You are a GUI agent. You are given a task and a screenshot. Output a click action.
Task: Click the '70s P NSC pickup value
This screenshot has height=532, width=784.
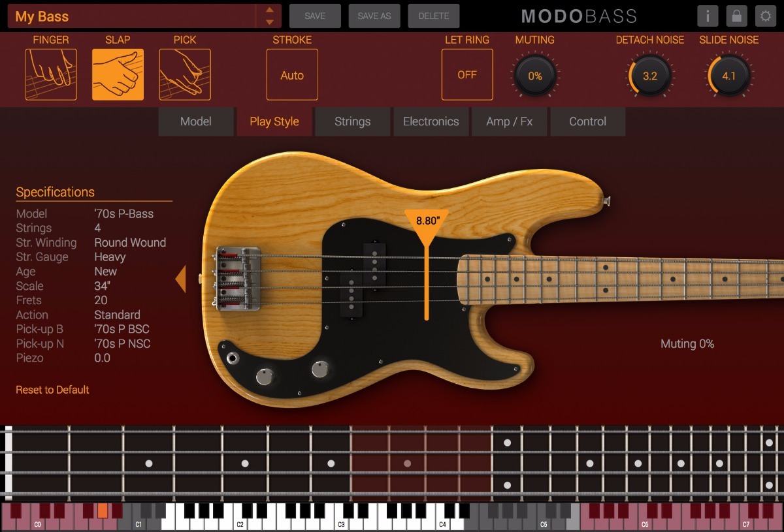pyautogui.click(x=122, y=343)
